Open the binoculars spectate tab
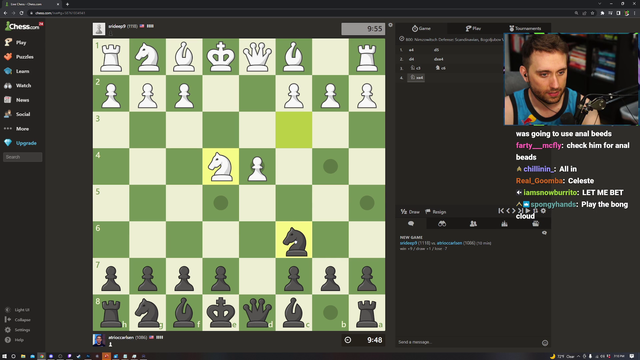The width and height of the screenshot is (640, 360). 442,223
